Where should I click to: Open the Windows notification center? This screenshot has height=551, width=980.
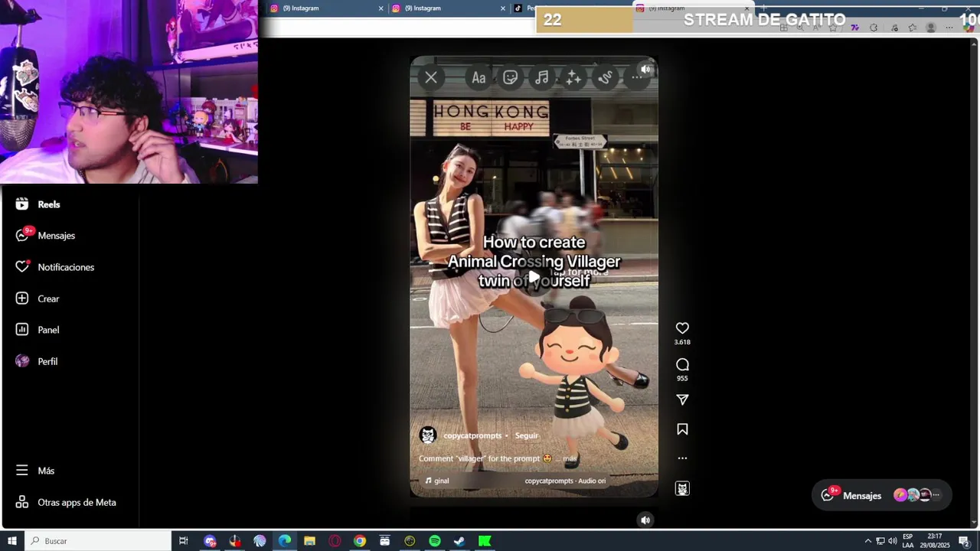(x=964, y=541)
